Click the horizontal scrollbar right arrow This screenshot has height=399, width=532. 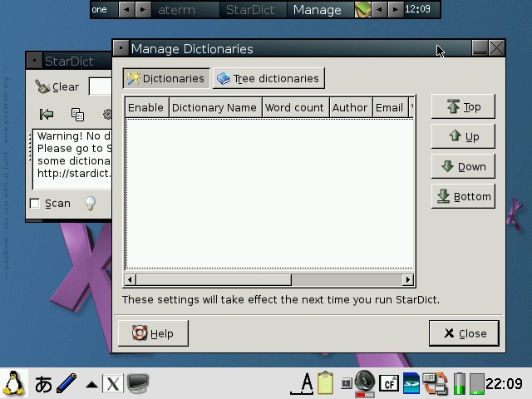click(x=407, y=279)
